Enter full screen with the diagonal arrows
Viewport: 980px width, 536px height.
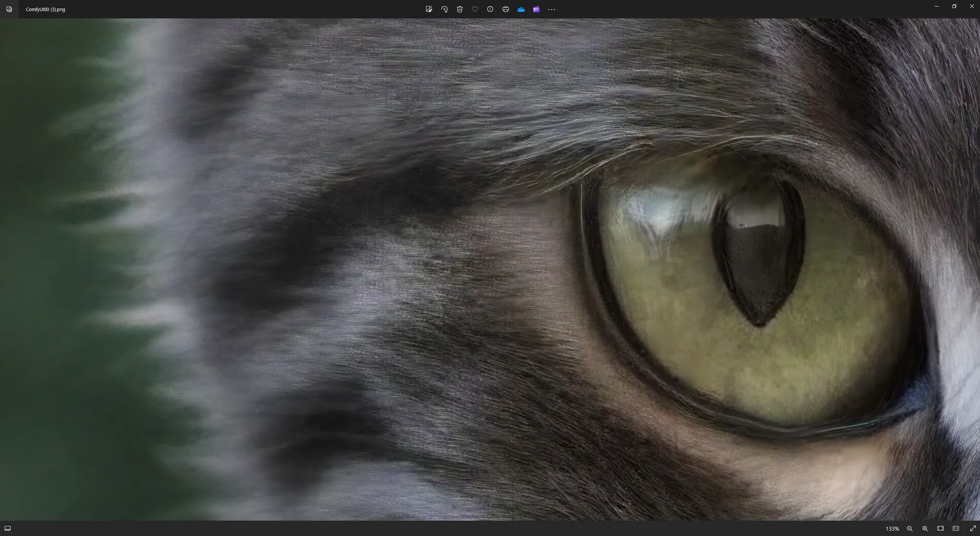tap(972, 528)
